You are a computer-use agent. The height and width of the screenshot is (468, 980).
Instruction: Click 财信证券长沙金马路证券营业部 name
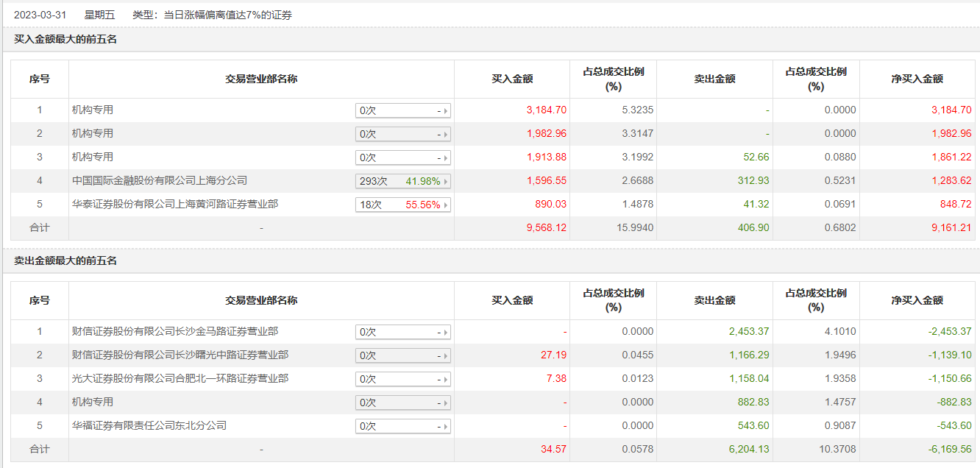(x=175, y=331)
